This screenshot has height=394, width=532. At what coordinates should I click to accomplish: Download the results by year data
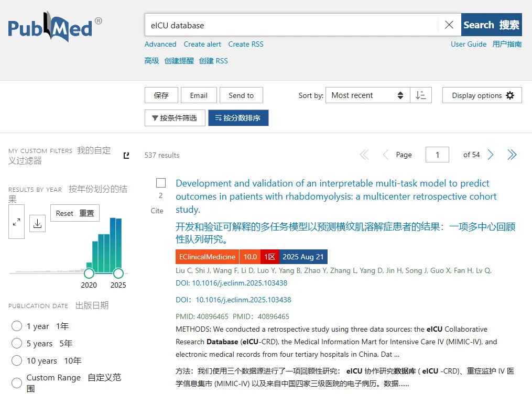pyautogui.click(x=37, y=223)
